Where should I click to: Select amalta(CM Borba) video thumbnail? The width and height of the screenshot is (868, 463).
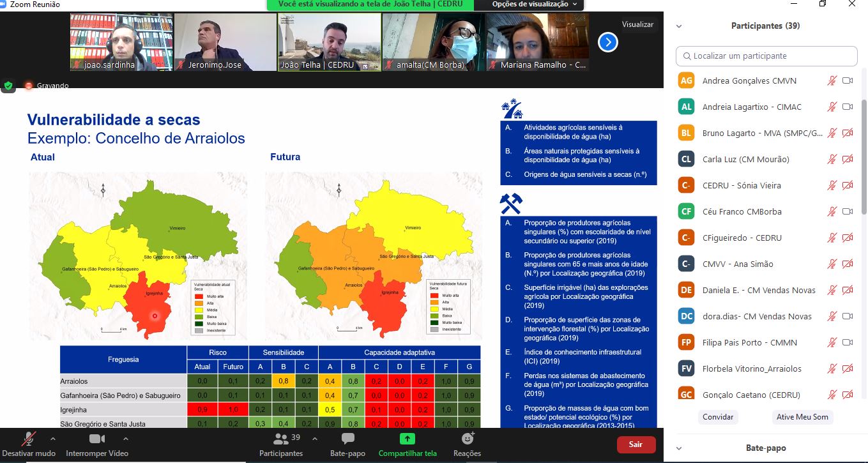pos(433,42)
